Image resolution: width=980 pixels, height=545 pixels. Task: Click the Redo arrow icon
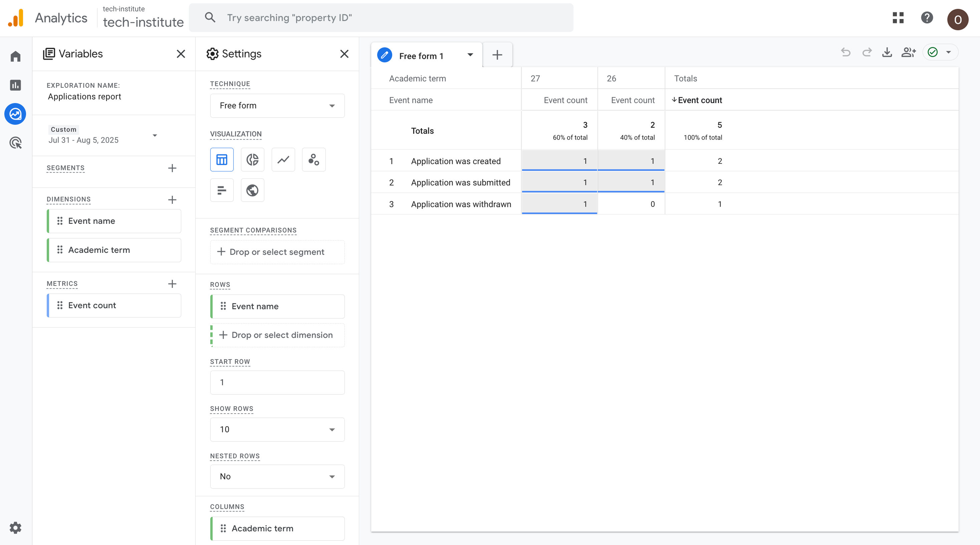coord(867,52)
